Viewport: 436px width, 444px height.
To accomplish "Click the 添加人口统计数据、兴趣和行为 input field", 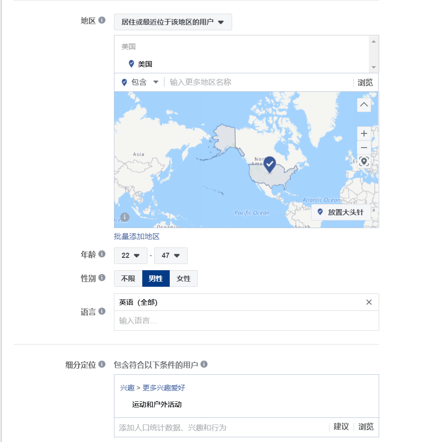I will click(x=222, y=427).
